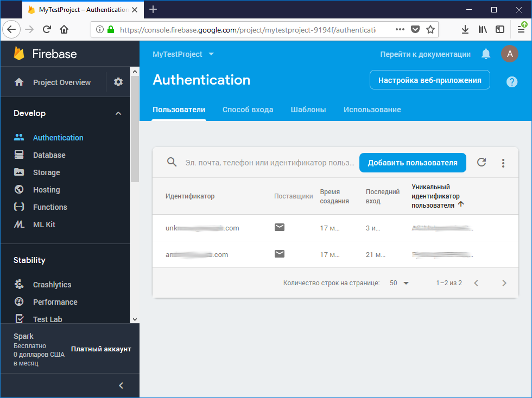Click the Firebase logo

[20, 54]
